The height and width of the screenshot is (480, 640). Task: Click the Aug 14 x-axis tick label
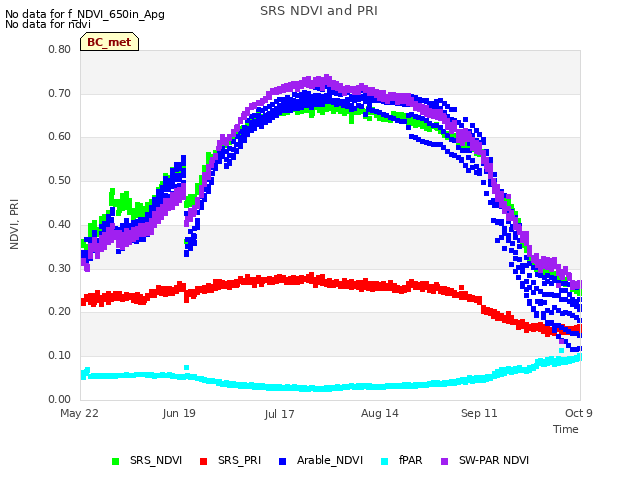pyautogui.click(x=380, y=413)
